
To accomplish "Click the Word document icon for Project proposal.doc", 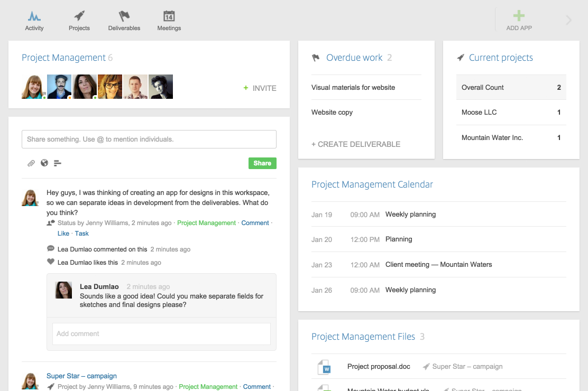I will point(324,367).
